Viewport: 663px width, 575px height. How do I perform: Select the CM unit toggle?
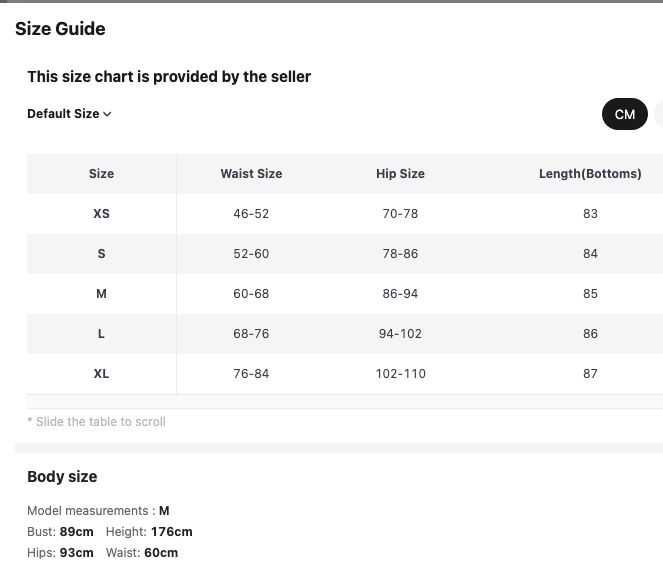pyautogui.click(x=625, y=114)
